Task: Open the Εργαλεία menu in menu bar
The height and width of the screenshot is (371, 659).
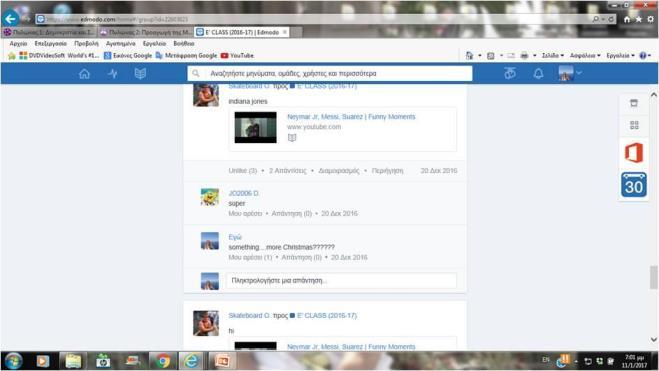Action: point(154,44)
